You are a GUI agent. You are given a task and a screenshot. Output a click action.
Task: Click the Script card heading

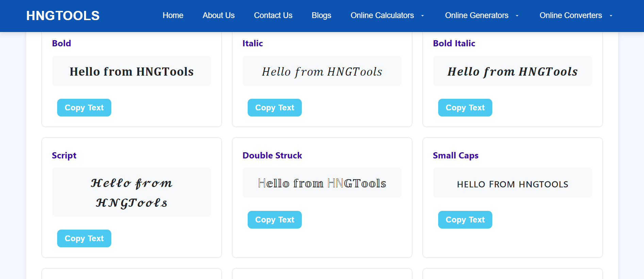(x=64, y=156)
